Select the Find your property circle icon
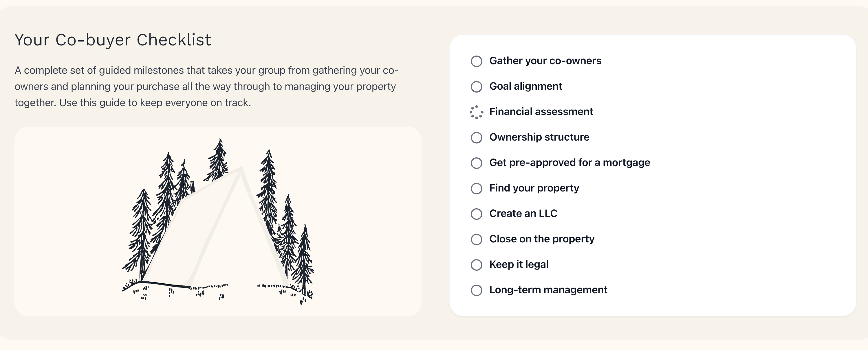 click(x=476, y=189)
